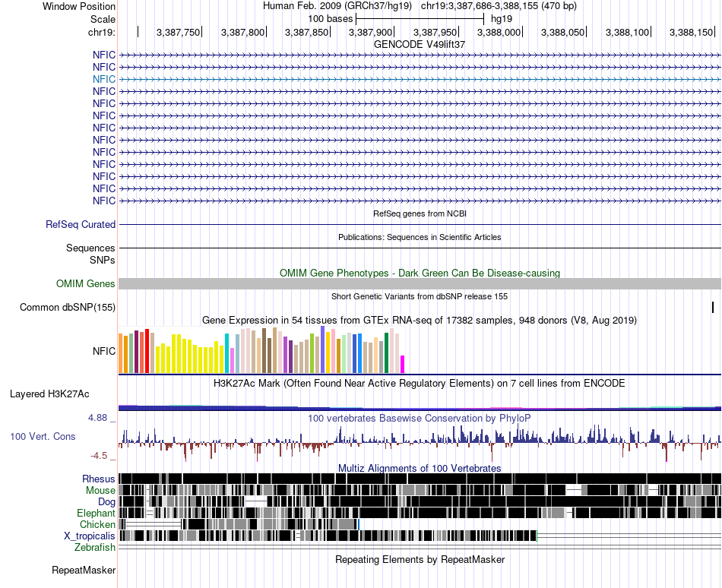Select the Dog alignment row label
This screenshot has width=722, height=588.
(106, 501)
